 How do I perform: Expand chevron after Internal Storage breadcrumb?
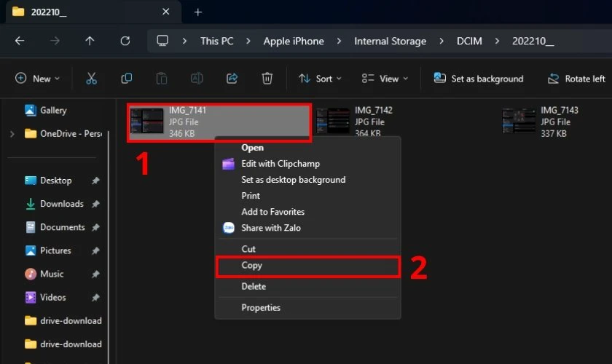click(x=442, y=41)
